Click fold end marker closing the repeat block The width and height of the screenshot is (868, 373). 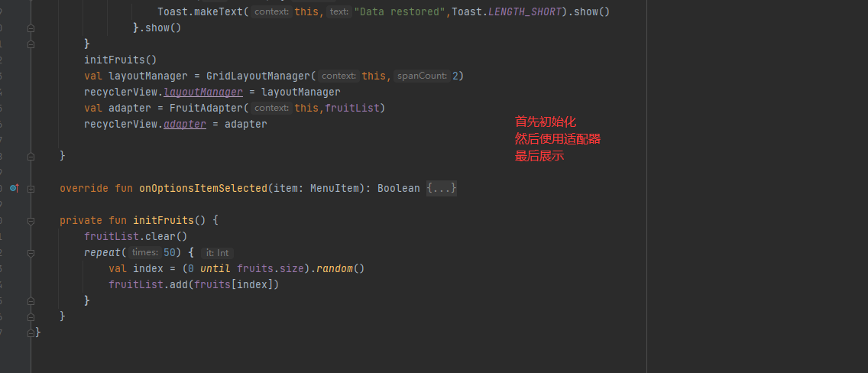31,300
